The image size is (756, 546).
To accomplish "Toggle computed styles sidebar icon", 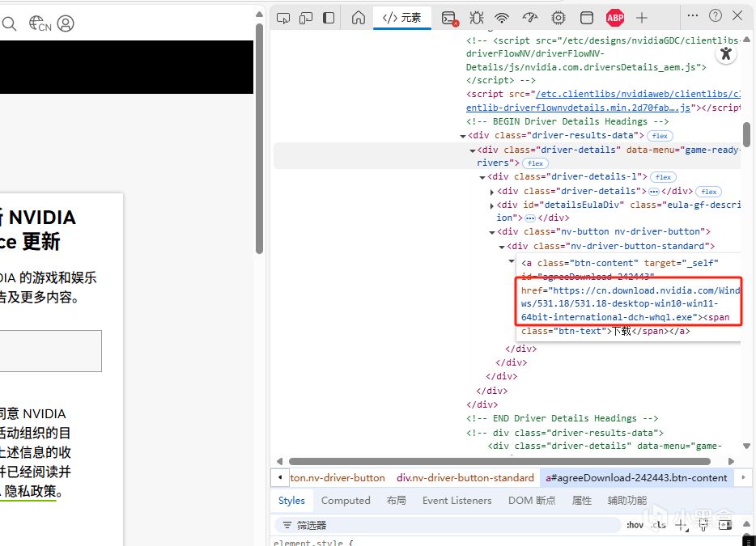I will (x=725, y=525).
